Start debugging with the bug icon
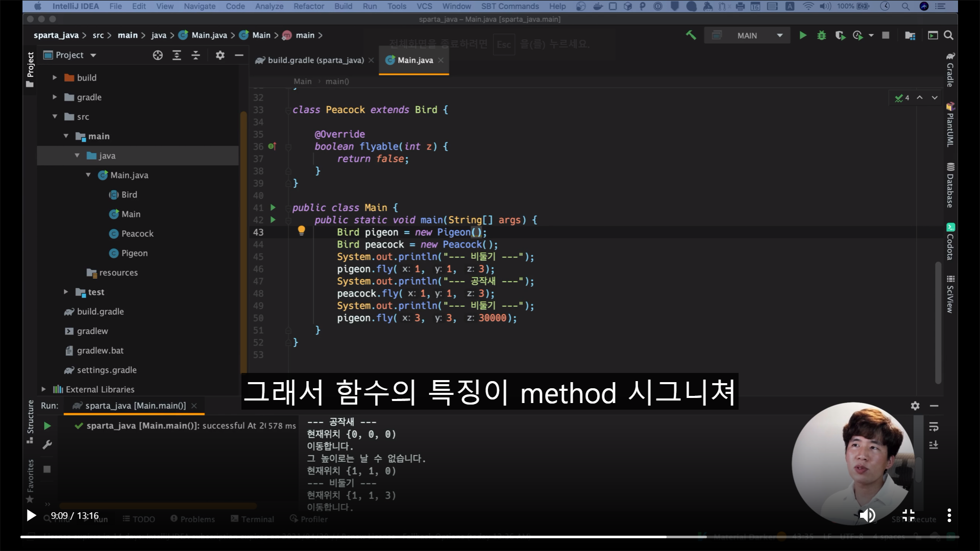Screen dimensions: 980x551 pyautogui.click(x=822, y=35)
